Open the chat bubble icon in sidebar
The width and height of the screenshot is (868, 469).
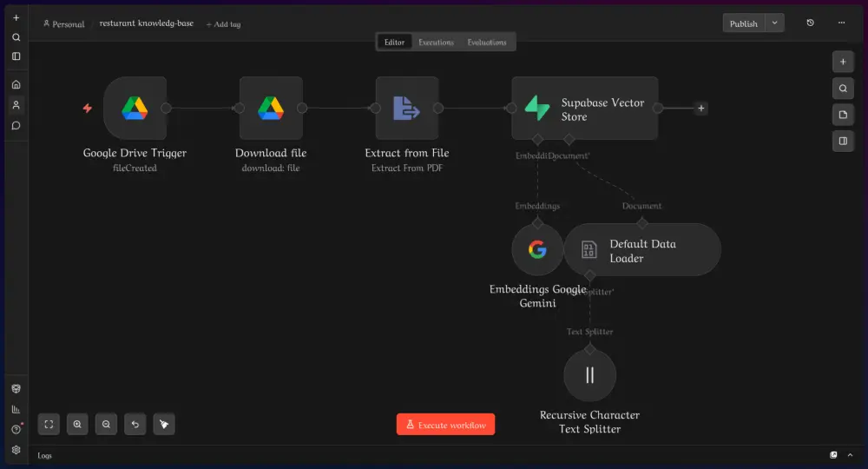point(16,126)
